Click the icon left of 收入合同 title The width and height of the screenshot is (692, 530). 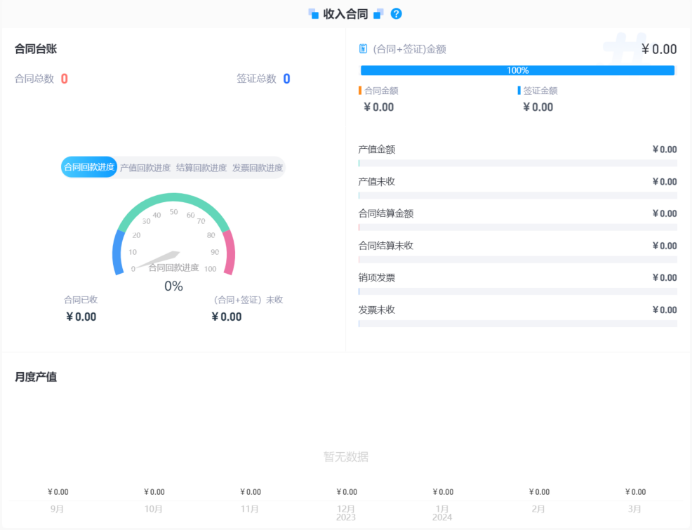pyautogui.click(x=314, y=14)
